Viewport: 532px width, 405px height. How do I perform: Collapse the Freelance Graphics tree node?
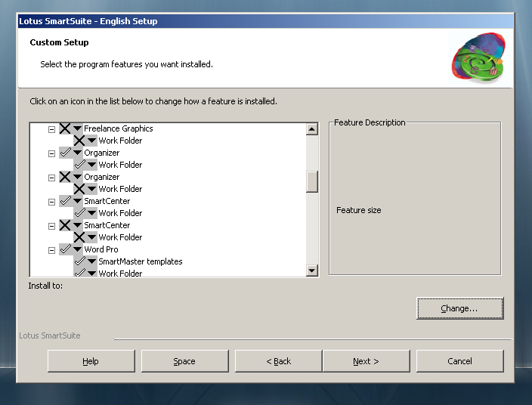[51, 129]
